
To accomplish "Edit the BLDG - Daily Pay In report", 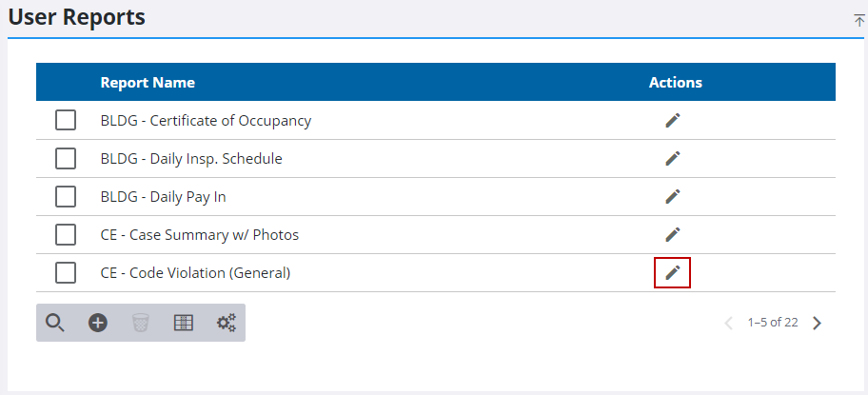I will [673, 197].
